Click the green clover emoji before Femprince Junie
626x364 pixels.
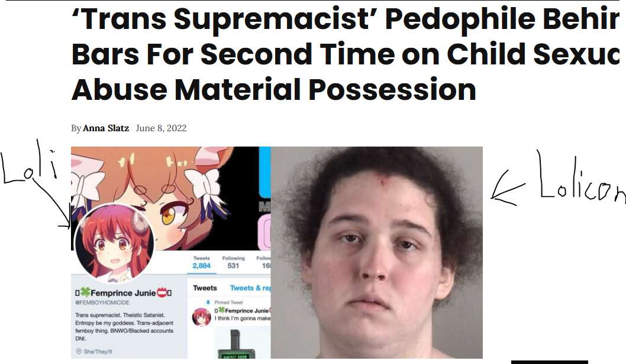click(x=85, y=292)
